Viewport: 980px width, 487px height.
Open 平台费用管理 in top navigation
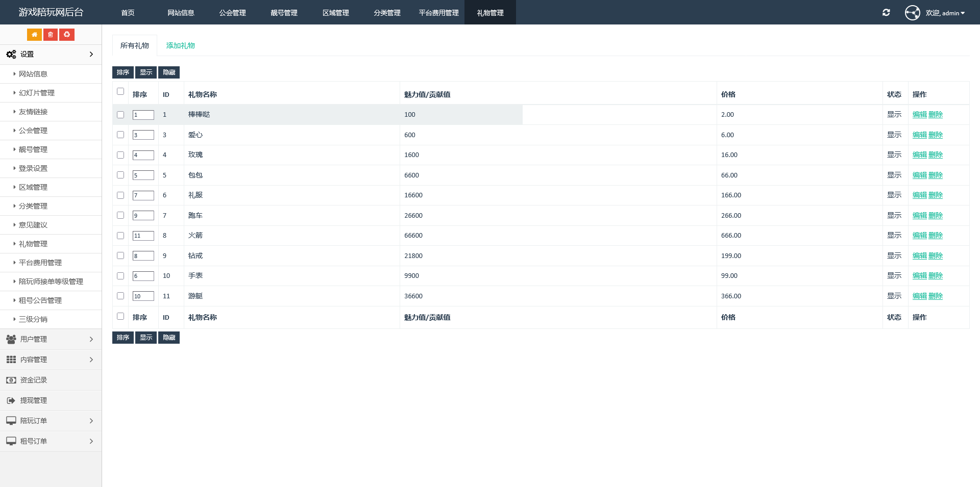tap(439, 13)
